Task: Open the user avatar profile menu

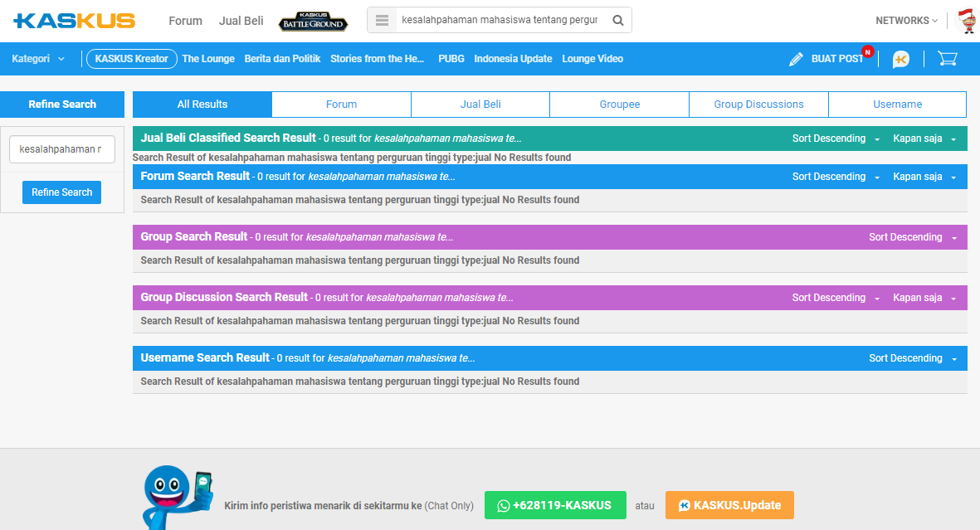Action: point(967,21)
